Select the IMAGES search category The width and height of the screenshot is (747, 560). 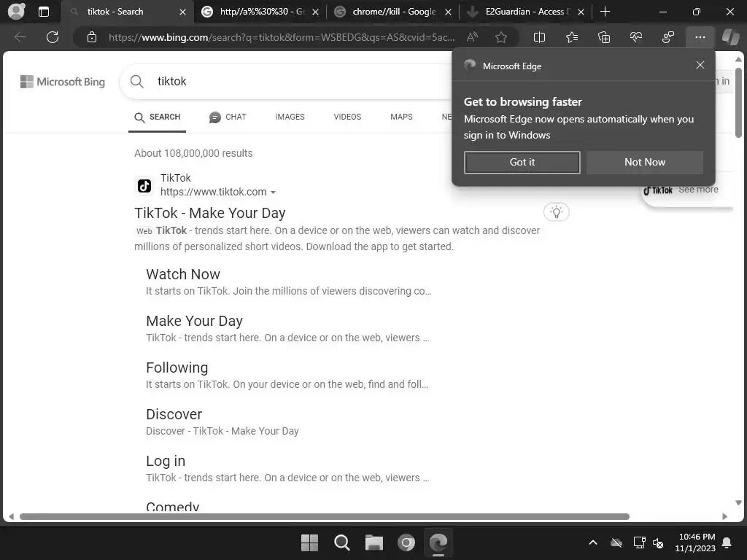click(x=290, y=117)
